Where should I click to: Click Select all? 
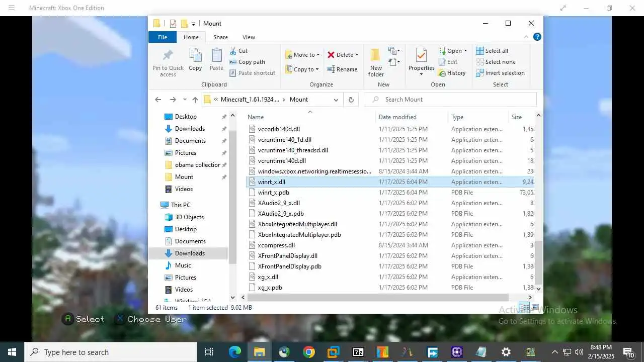click(492, 51)
